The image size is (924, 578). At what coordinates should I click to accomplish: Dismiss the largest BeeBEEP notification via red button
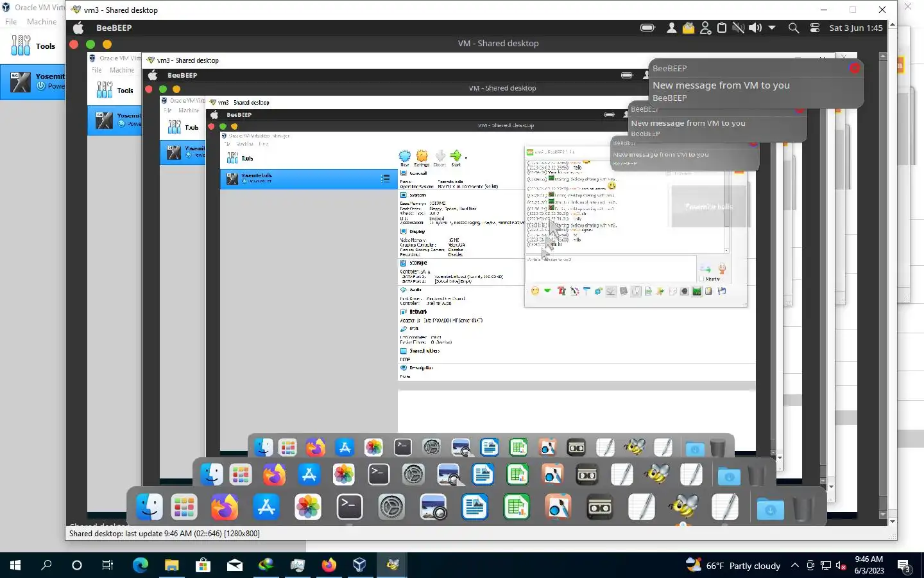coord(855,68)
